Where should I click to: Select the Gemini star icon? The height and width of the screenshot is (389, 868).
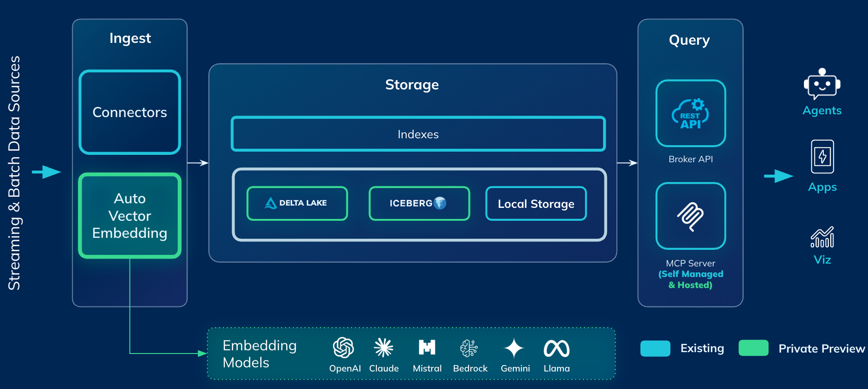pyautogui.click(x=514, y=348)
